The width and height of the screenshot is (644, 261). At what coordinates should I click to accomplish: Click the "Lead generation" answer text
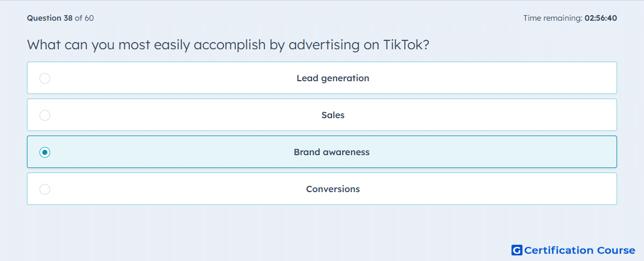(x=333, y=78)
